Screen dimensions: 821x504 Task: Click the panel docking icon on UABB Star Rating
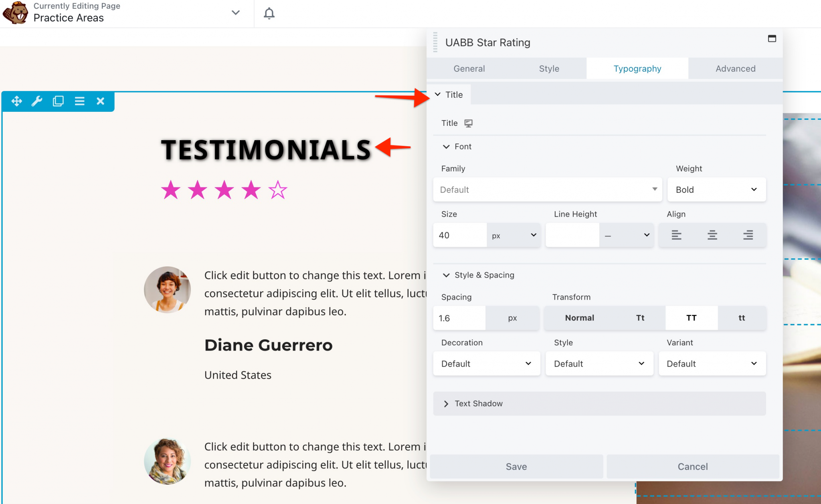(x=772, y=39)
